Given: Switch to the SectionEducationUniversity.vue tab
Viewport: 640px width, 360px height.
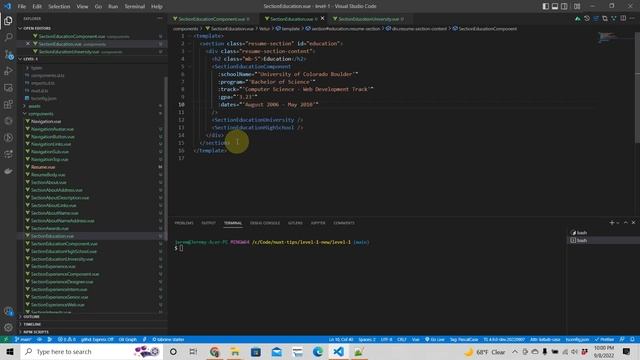Looking at the screenshot, I should [368, 19].
